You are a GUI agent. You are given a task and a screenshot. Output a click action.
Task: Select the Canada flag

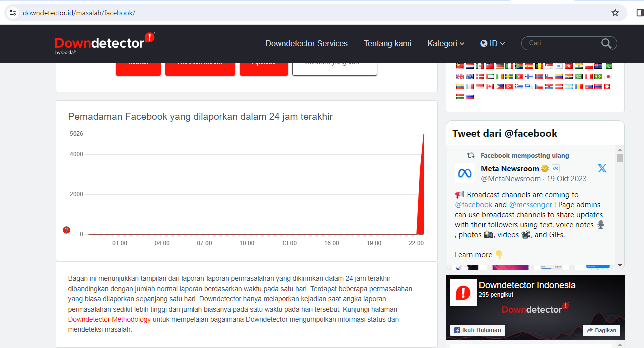tap(490, 86)
